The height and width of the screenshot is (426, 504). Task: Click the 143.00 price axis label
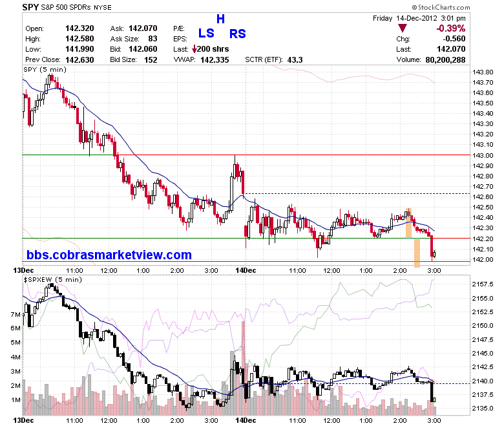[483, 155]
